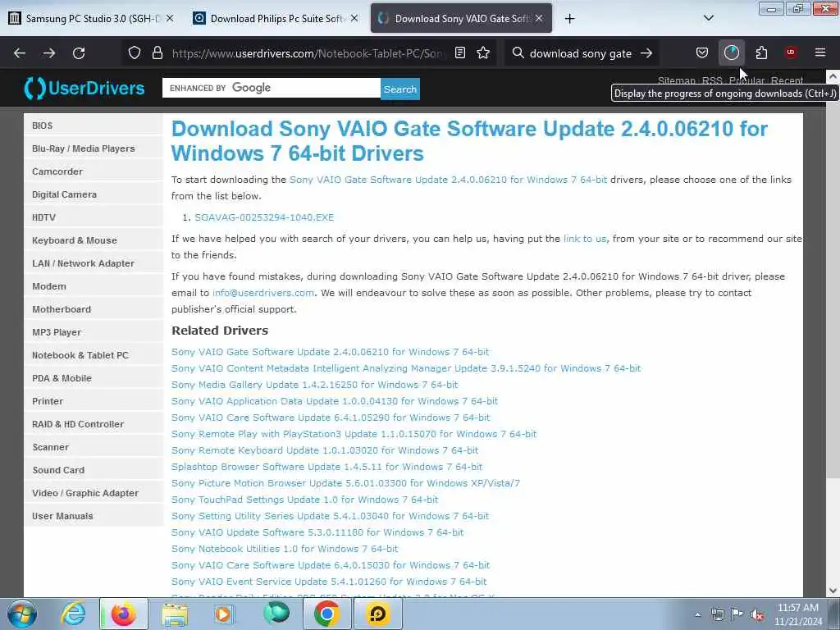Open Firefox taskbar icon
Image resolution: width=840 pixels, height=630 pixels.
(124, 614)
